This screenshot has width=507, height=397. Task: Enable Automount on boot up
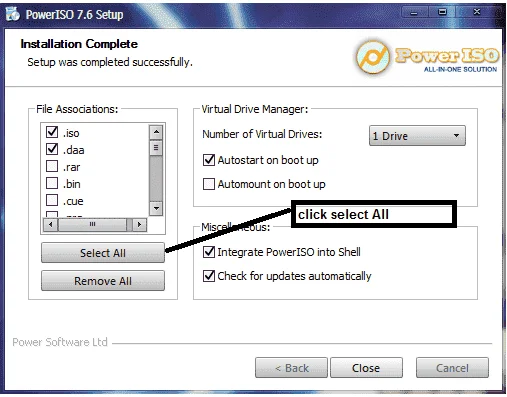(209, 184)
